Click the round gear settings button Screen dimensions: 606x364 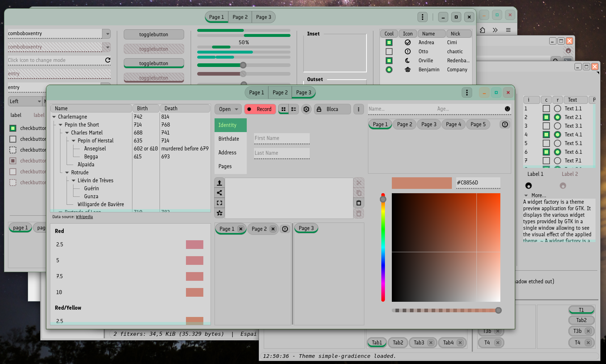(306, 109)
